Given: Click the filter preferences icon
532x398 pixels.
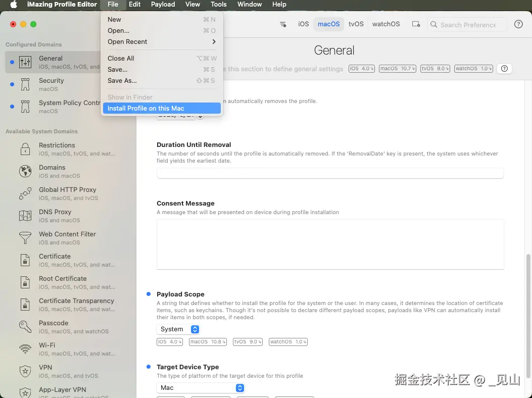Looking at the screenshot, I should tap(282, 24).
